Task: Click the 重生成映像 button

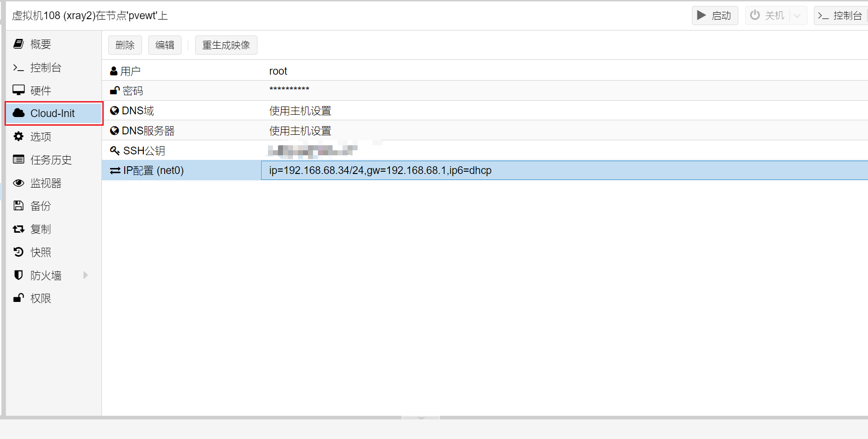Action: click(x=226, y=45)
